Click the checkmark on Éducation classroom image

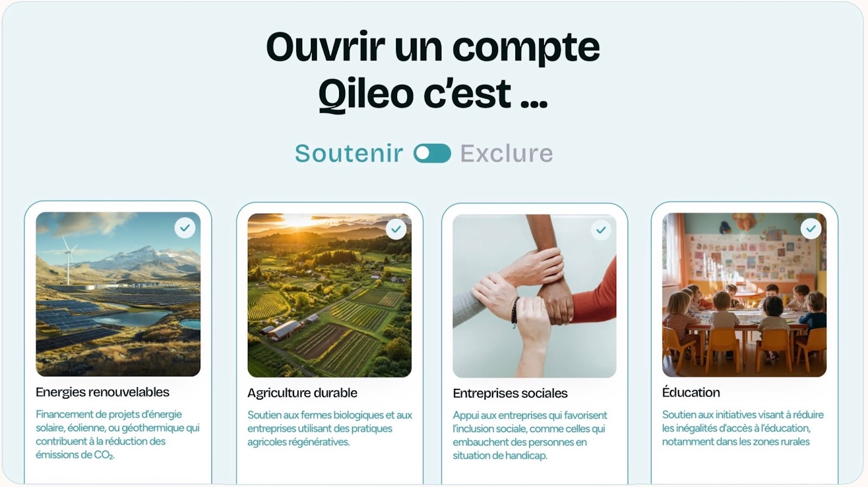pos(810,229)
